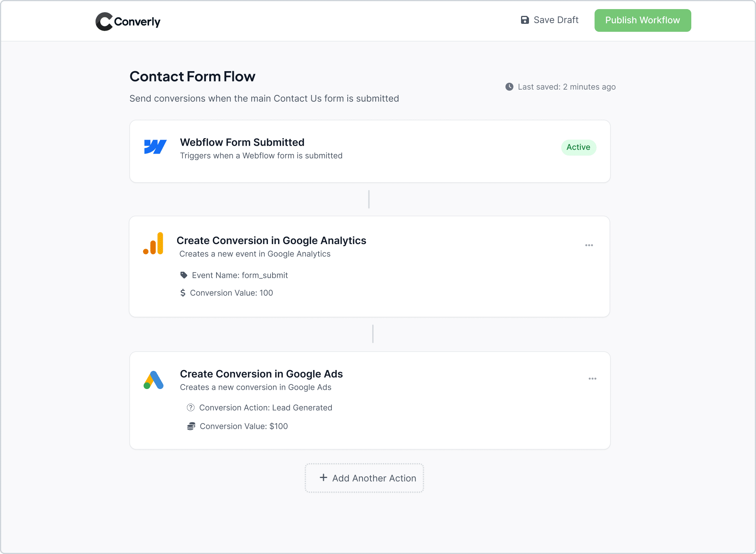This screenshot has width=756, height=554.
Task: Select the Contact Form Flow title
Action: tap(192, 76)
